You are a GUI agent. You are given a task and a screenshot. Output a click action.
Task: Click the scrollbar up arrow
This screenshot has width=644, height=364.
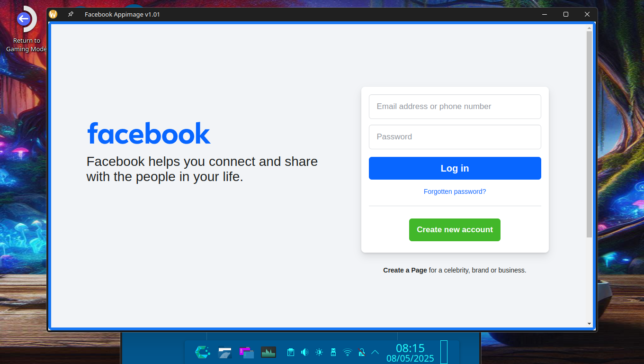[589, 28]
